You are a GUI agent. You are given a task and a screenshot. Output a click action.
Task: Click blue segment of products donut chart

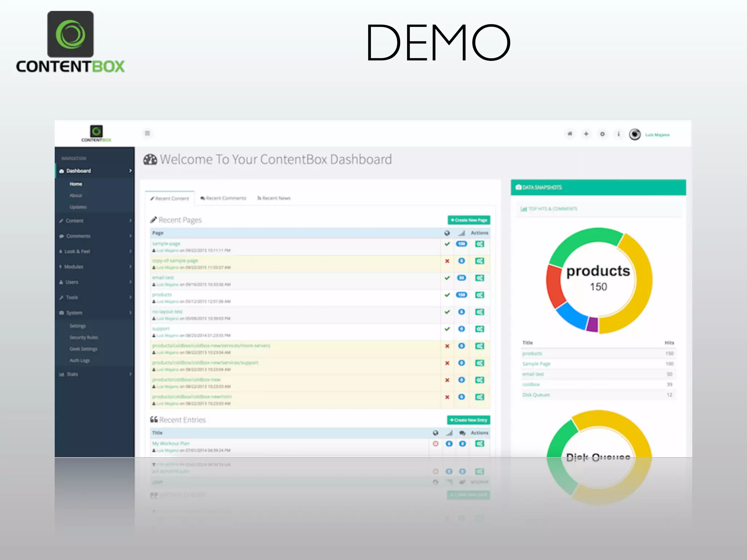[573, 316]
